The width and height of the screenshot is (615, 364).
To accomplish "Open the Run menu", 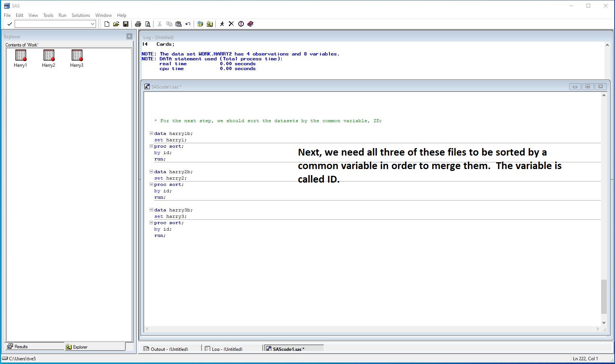I will point(62,15).
